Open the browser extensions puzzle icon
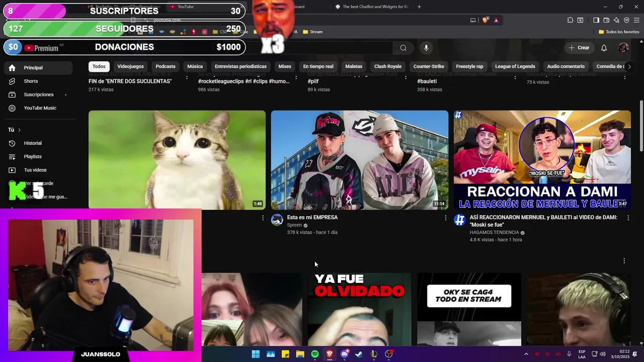Screen dimensions: 644x362 [x=570, y=20]
